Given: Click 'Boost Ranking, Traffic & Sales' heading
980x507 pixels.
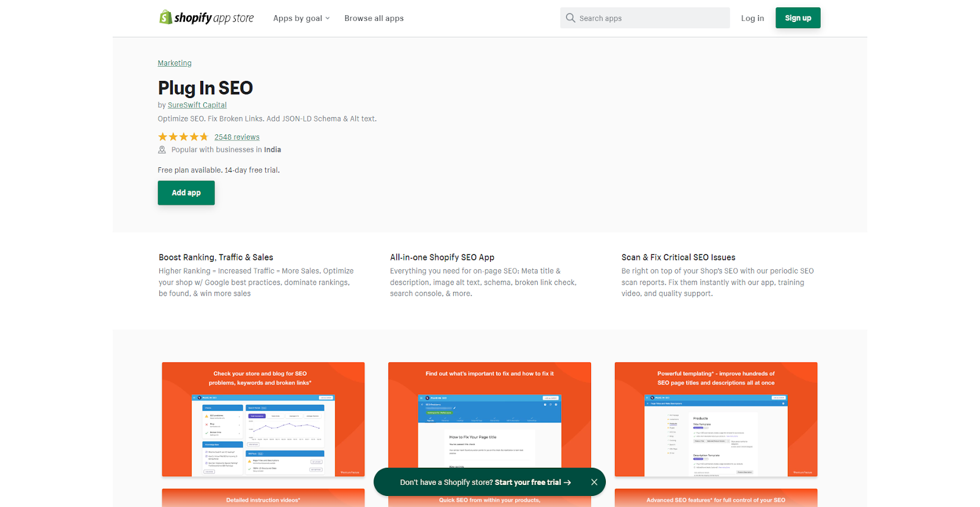Looking at the screenshot, I should pyautogui.click(x=216, y=257).
